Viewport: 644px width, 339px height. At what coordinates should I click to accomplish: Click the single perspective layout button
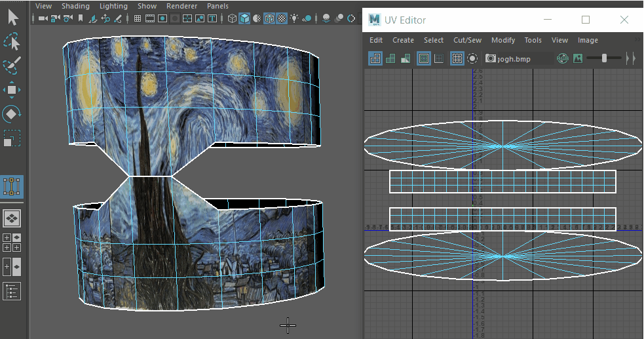click(12, 218)
